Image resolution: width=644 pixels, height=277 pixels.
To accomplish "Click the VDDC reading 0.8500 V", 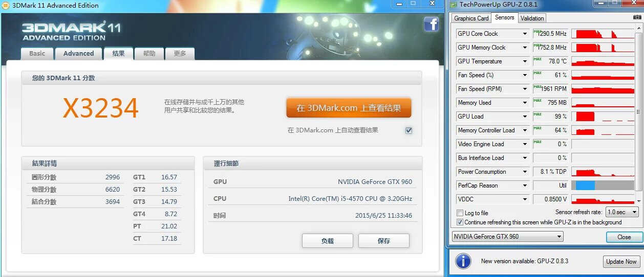I will [556, 199].
